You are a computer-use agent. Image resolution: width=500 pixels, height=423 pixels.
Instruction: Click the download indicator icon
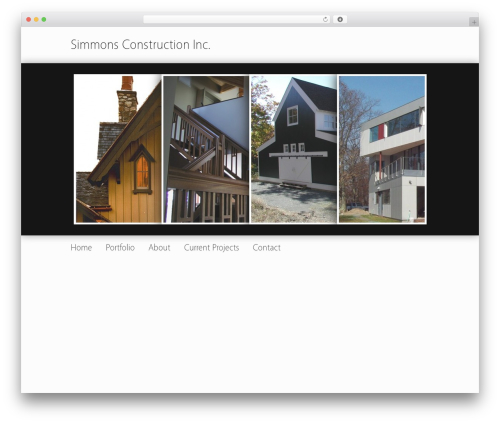tap(340, 20)
